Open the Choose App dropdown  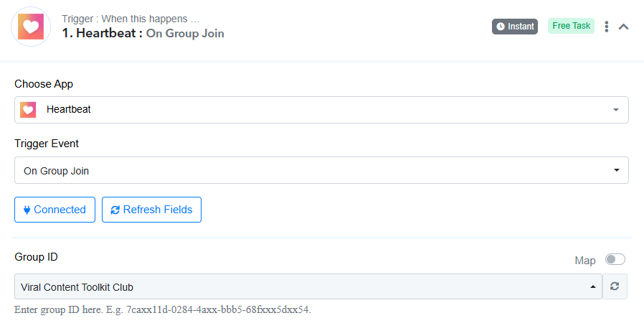[x=321, y=110]
